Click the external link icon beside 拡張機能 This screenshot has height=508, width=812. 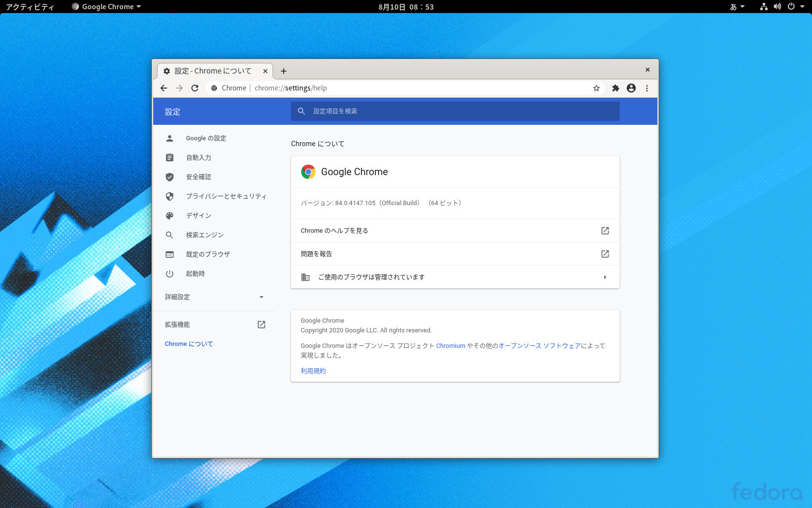coord(261,325)
